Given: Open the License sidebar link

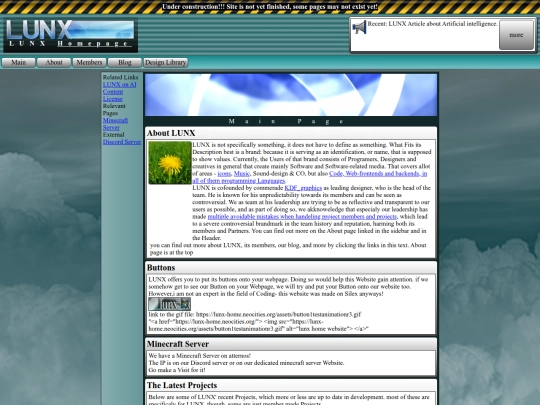Looking at the screenshot, I should tap(113, 99).
